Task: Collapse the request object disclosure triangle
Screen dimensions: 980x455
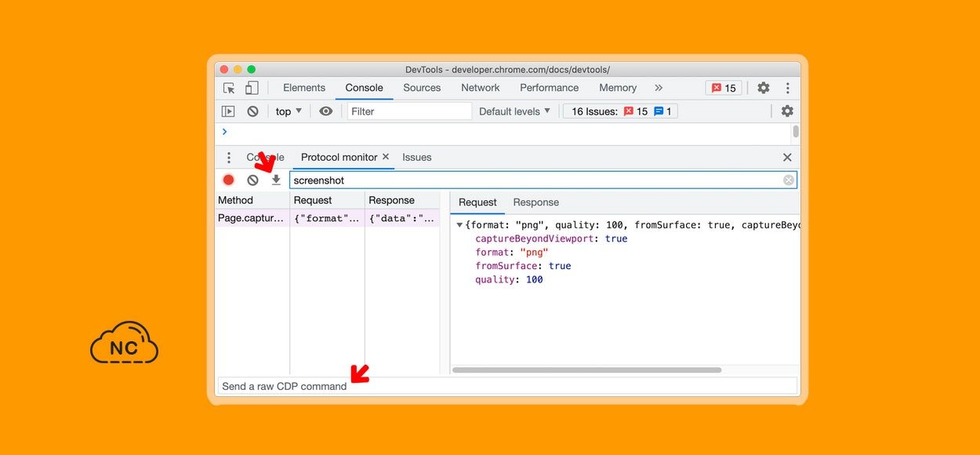Action: pos(459,225)
